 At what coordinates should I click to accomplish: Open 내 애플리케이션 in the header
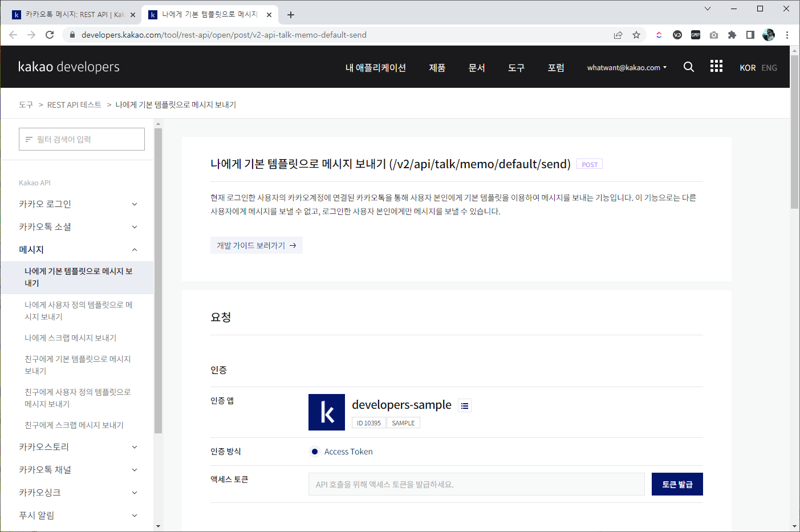point(376,67)
